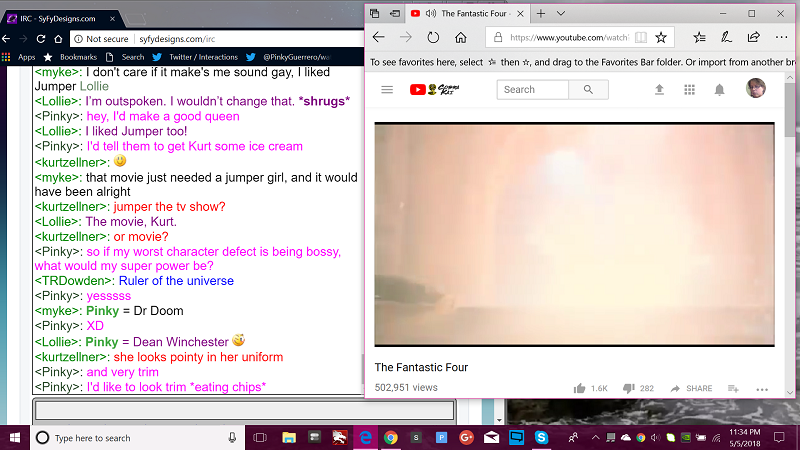
Task: Open Edge Settings and more menu
Action: (x=781, y=37)
